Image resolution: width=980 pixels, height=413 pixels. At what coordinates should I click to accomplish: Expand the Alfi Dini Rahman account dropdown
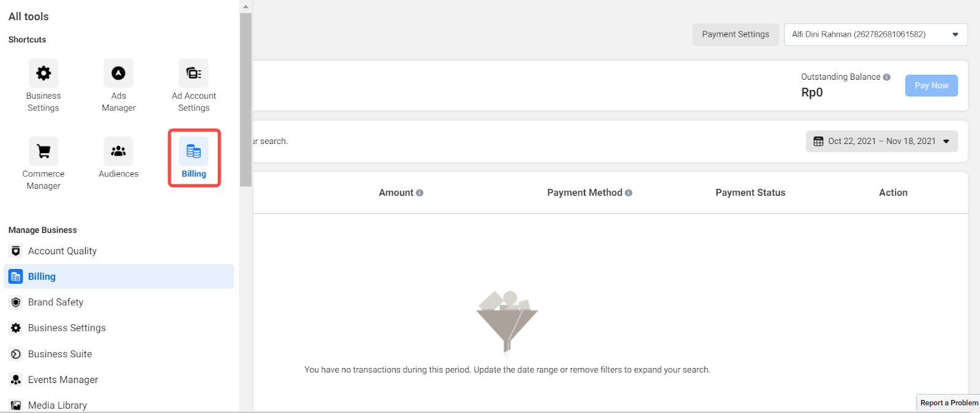pos(876,34)
